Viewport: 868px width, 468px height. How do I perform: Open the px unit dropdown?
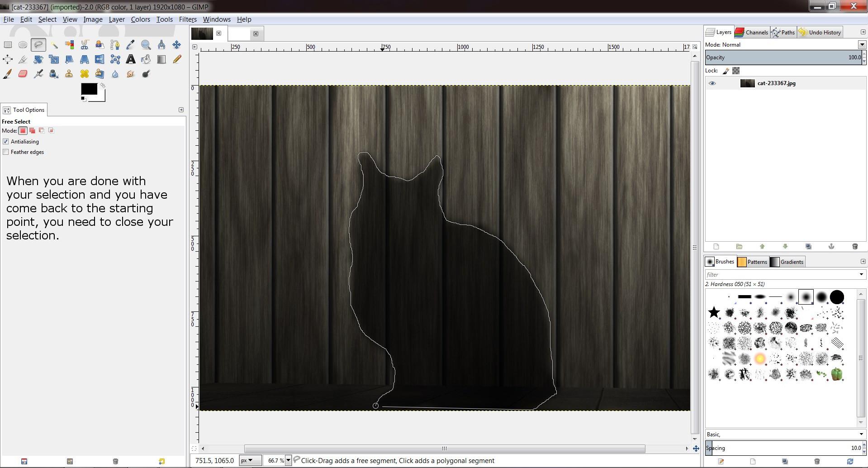250,460
